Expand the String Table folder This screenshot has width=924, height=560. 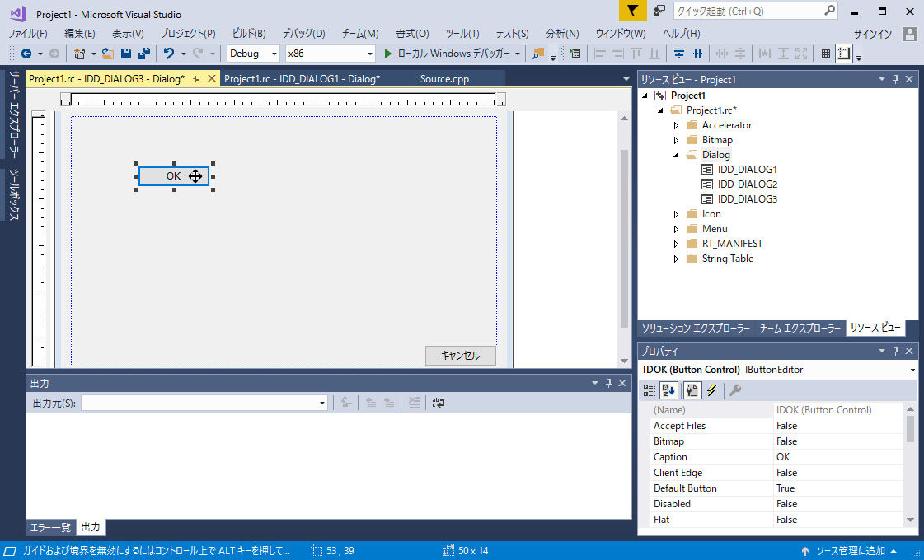pos(676,259)
